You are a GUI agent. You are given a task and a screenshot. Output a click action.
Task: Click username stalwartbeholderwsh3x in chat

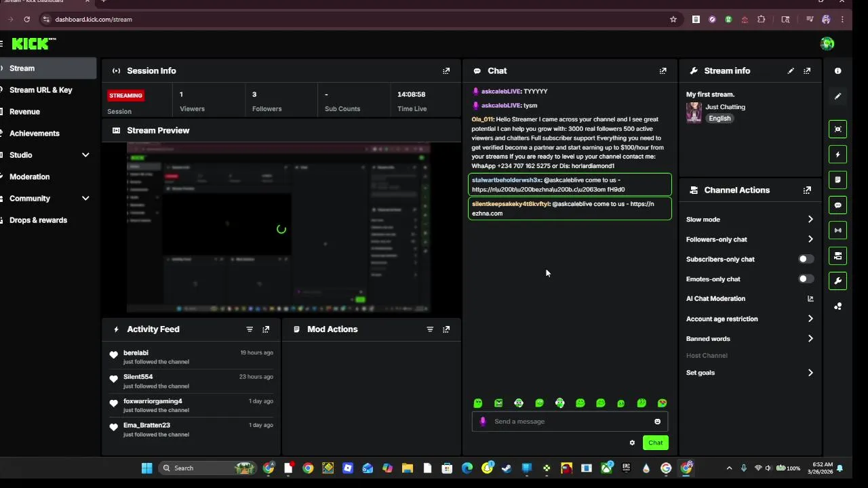(506, 180)
